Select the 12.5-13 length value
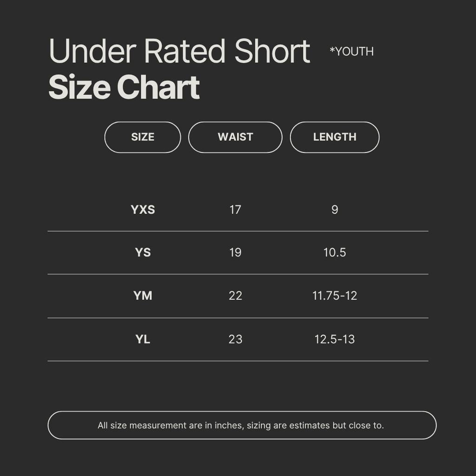476x476 pixels. 335,339
